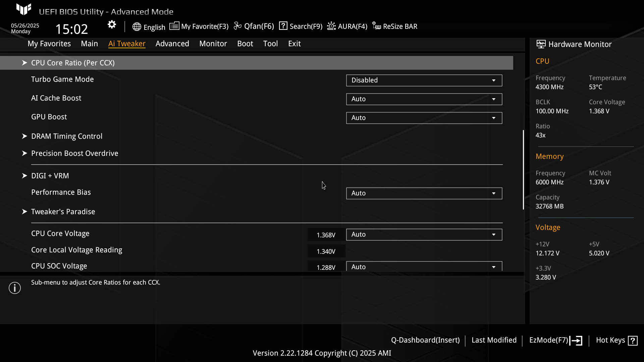Click the 15:02 clock

[71, 29]
